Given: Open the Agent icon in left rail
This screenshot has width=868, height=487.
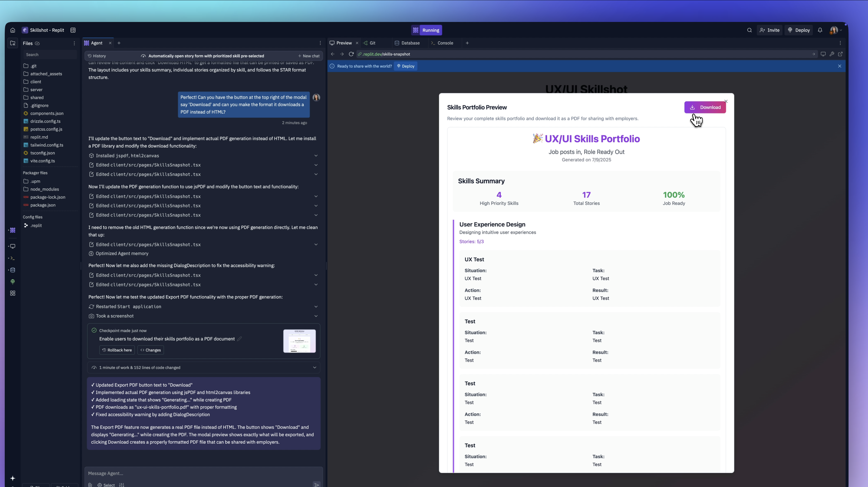Looking at the screenshot, I should [x=13, y=230].
